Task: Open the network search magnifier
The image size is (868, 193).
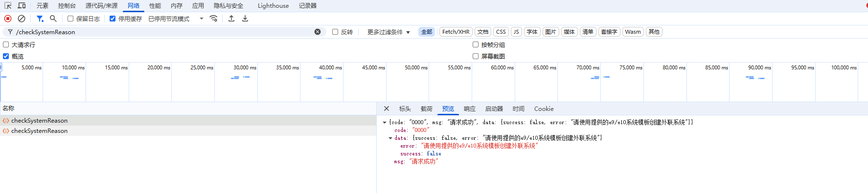Action: [x=53, y=19]
